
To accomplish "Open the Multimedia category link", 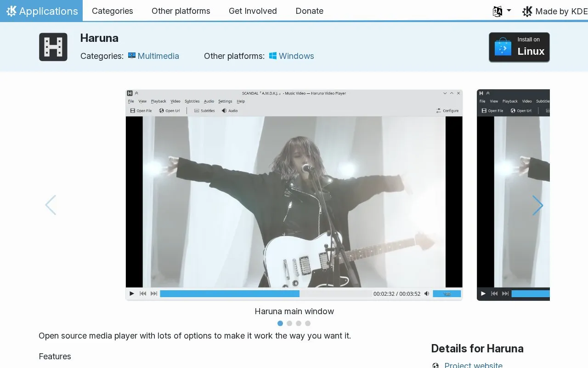I will 153,56.
